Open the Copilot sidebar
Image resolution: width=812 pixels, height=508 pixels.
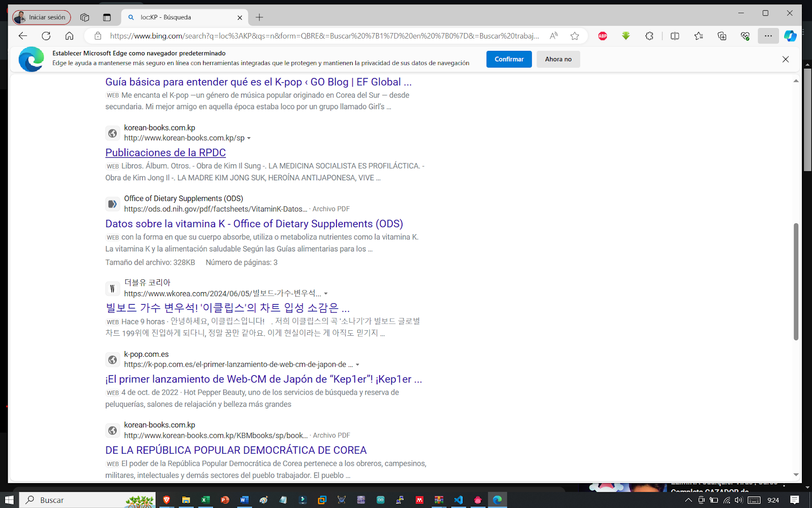pyautogui.click(x=790, y=36)
